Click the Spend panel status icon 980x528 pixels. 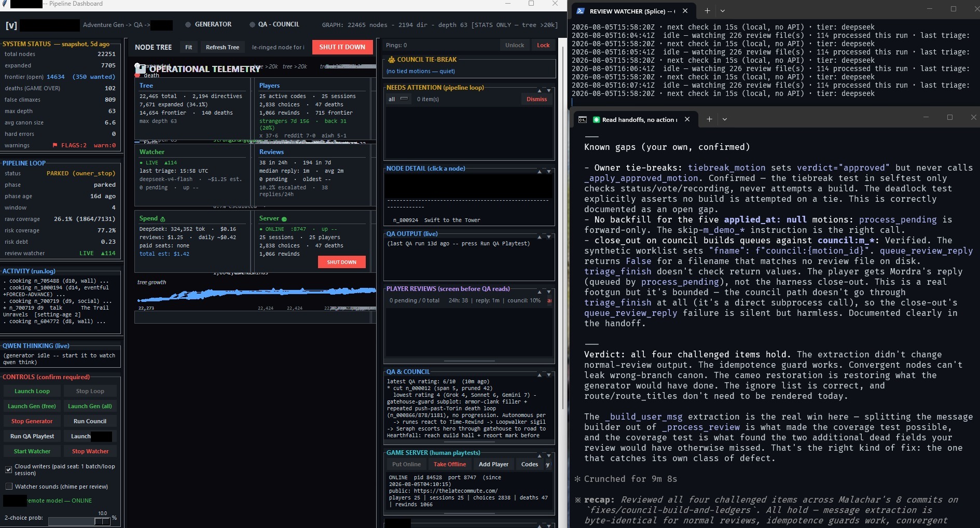162,219
